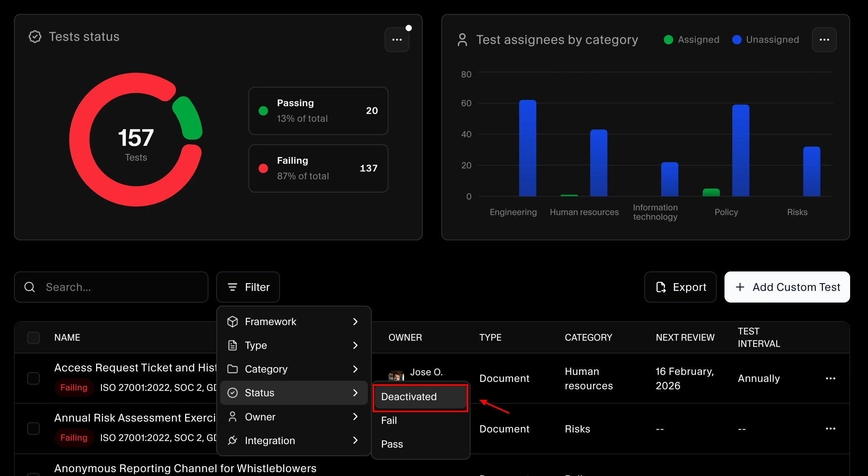Click the Tests status badge icon
Image resolution: width=868 pixels, height=476 pixels.
click(x=35, y=37)
